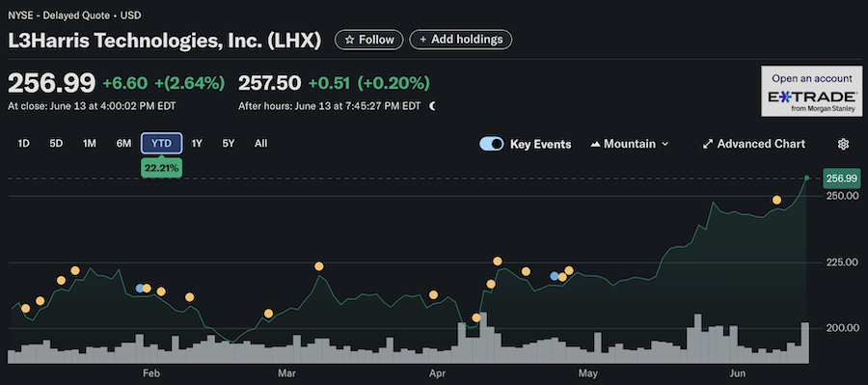Click the blue key event marker before February
868x385 pixels.
[x=140, y=289]
